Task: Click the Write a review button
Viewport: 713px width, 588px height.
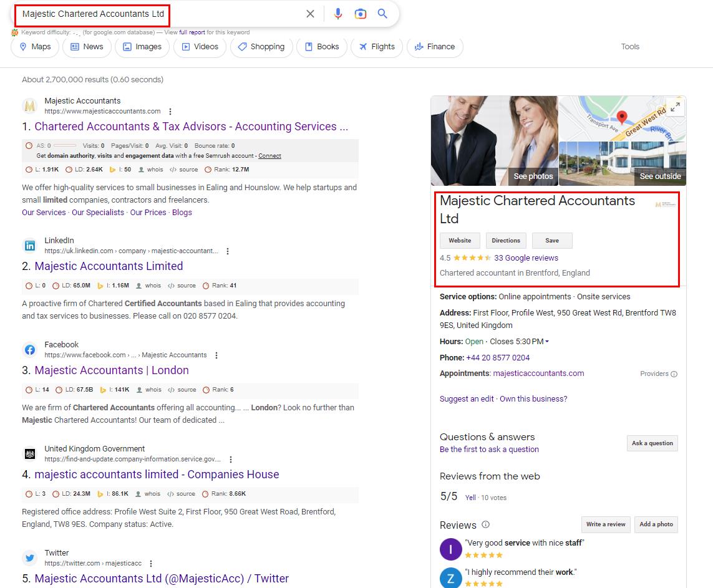Action: tap(606, 524)
